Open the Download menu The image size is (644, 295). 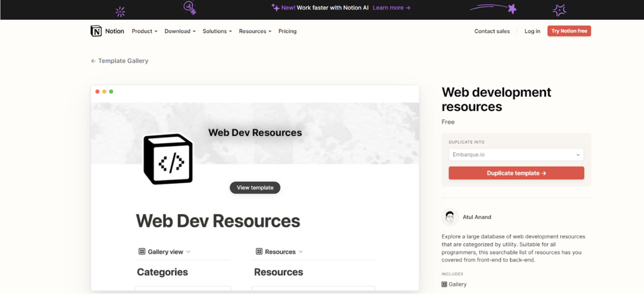(x=180, y=31)
